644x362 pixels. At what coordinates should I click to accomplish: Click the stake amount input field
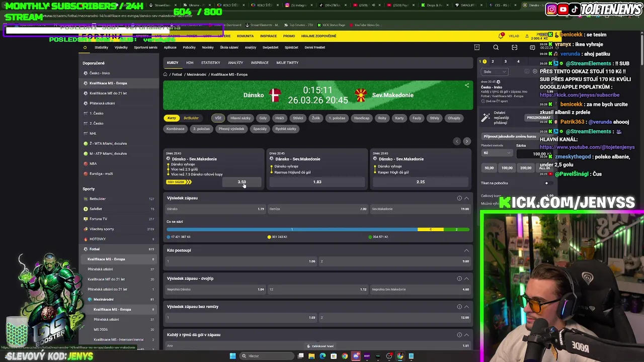pyautogui.click(x=534, y=154)
